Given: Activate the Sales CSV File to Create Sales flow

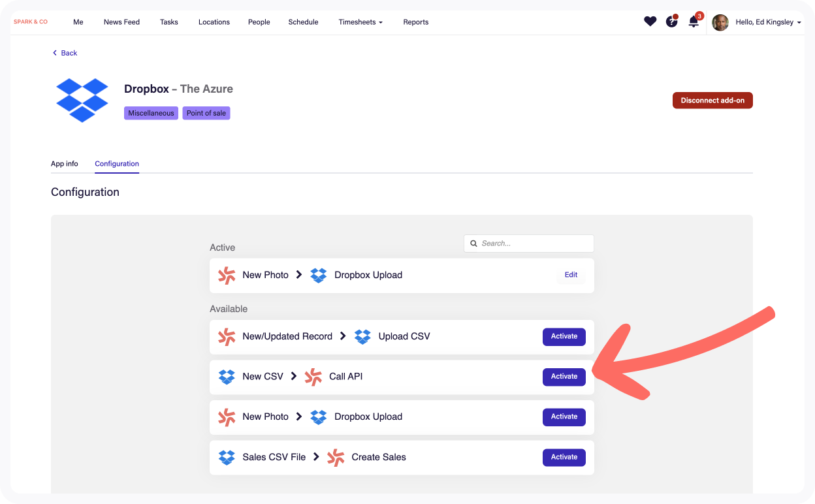Looking at the screenshot, I should (564, 458).
